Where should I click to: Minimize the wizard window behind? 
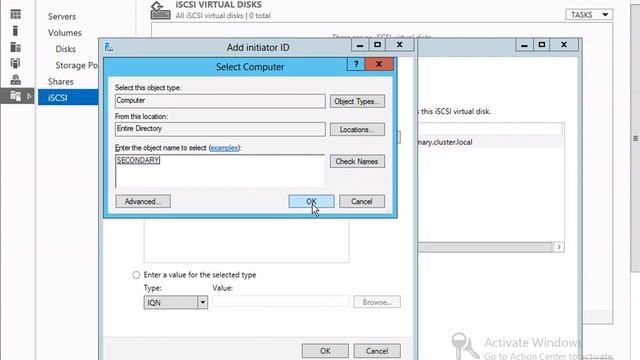point(524,45)
